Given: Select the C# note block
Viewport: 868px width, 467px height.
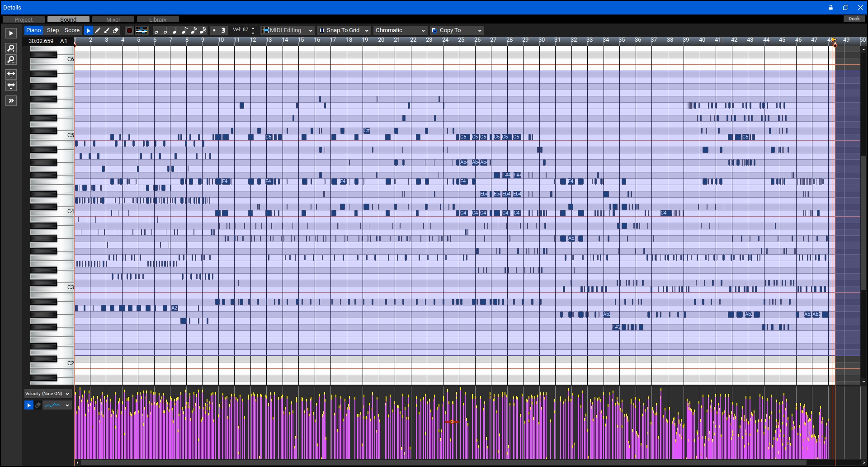Looking at the screenshot, I should coord(367,131).
